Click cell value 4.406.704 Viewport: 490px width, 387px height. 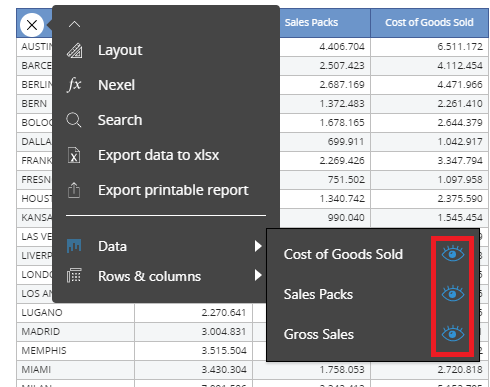tap(342, 47)
